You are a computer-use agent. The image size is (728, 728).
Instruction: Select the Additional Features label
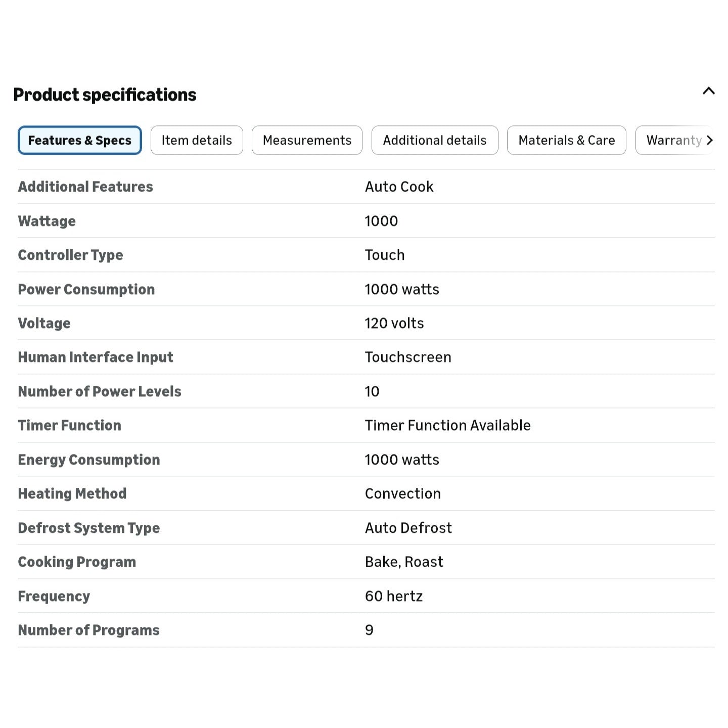point(85,187)
